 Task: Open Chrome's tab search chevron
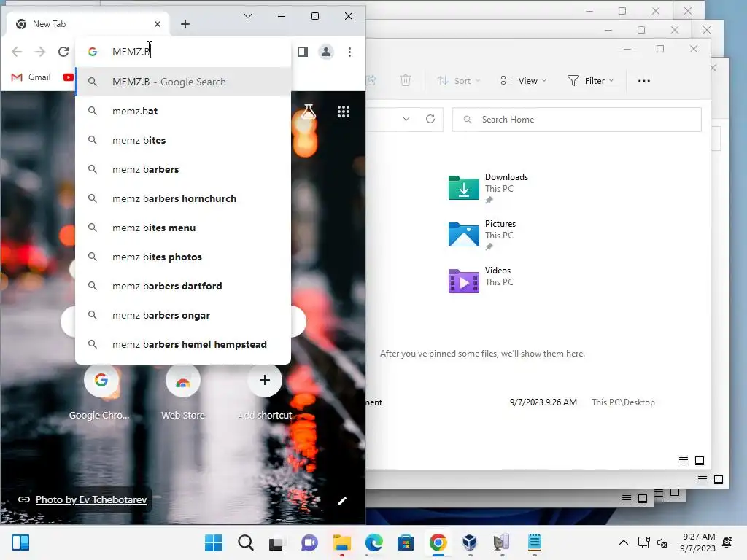pyautogui.click(x=248, y=16)
